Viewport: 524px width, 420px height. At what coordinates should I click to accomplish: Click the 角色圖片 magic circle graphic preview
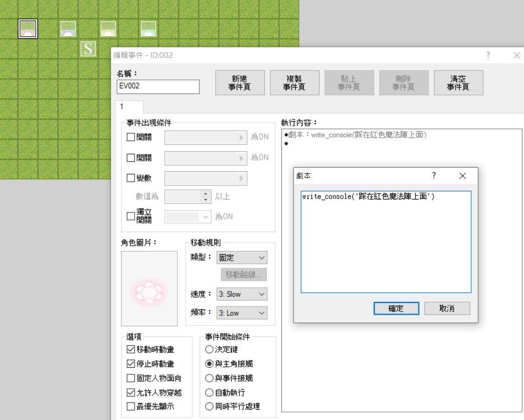point(149,289)
